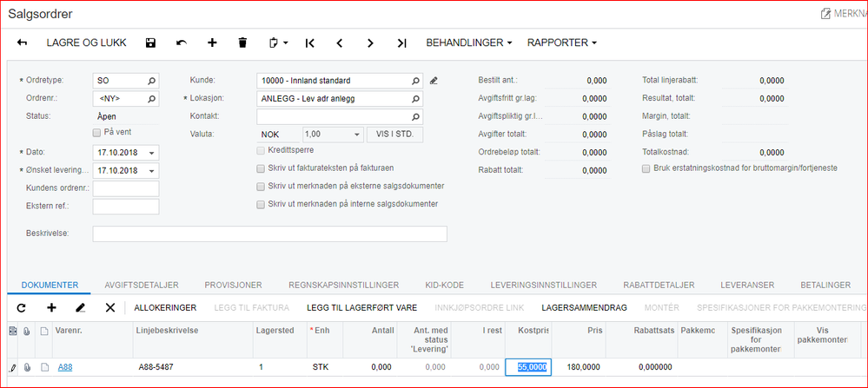
Task: Open the BETALINGER tab
Action: point(825,286)
